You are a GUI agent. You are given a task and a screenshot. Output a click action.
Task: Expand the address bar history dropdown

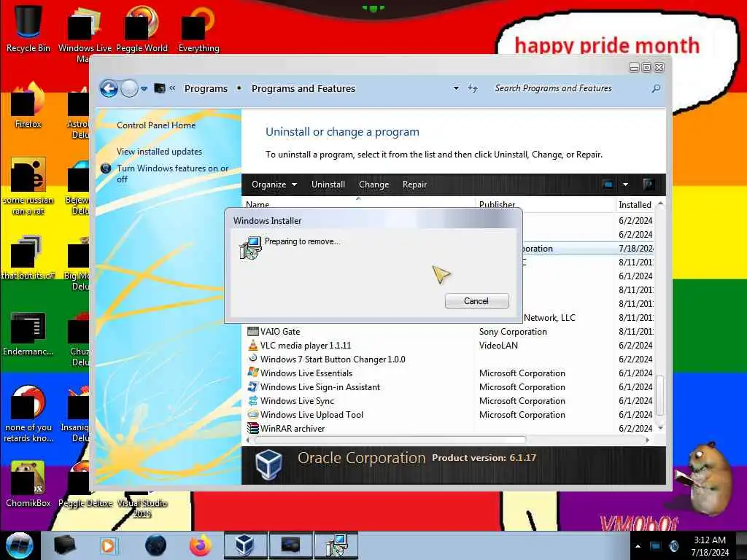[x=456, y=88]
